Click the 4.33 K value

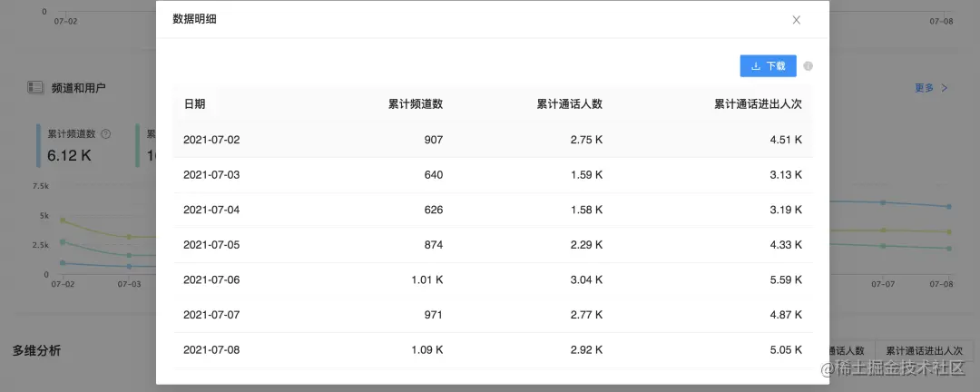tap(786, 245)
